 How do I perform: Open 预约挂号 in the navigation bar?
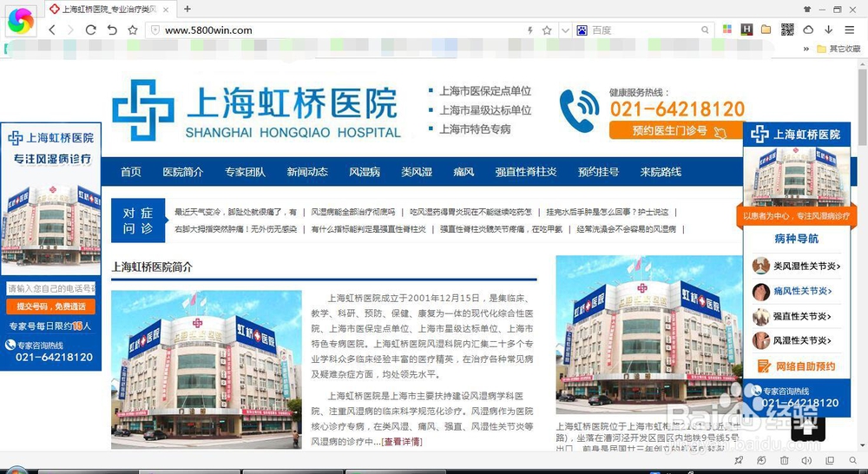click(598, 172)
